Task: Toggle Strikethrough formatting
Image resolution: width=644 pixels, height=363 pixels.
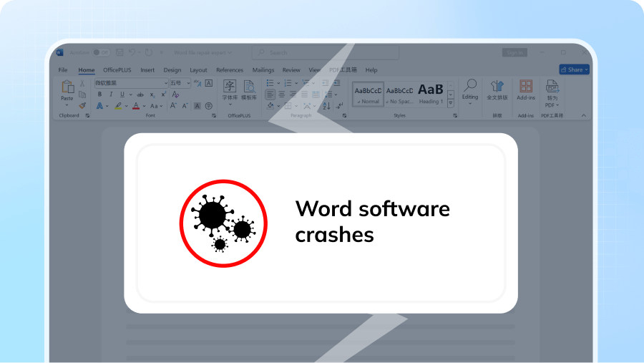Action: [x=140, y=95]
